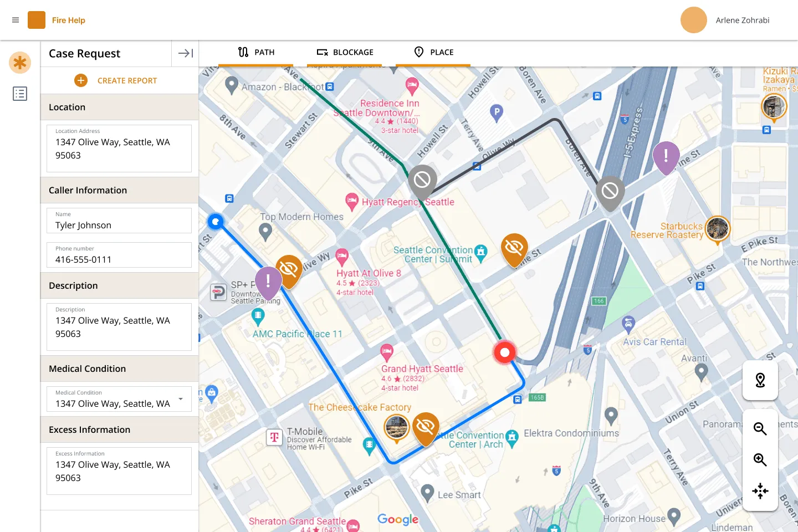Click the Medical Condition section header

pyautogui.click(x=119, y=369)
